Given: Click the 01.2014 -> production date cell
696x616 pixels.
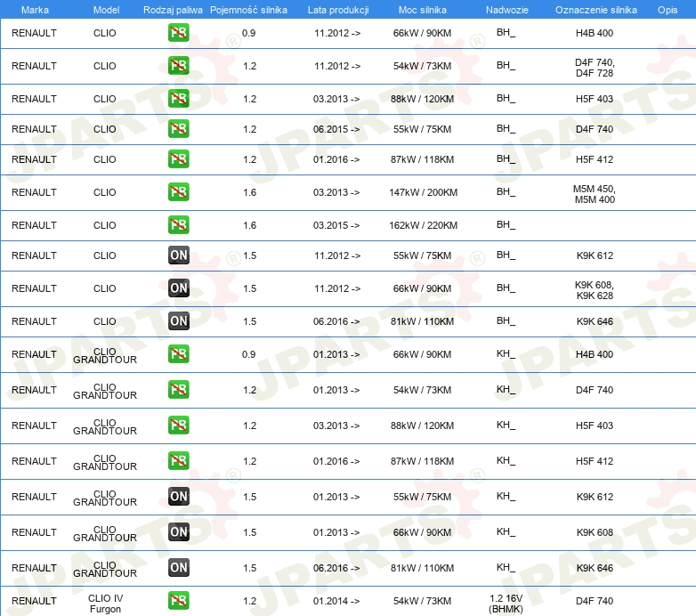Looking at the screenshot, I should 336,601.
